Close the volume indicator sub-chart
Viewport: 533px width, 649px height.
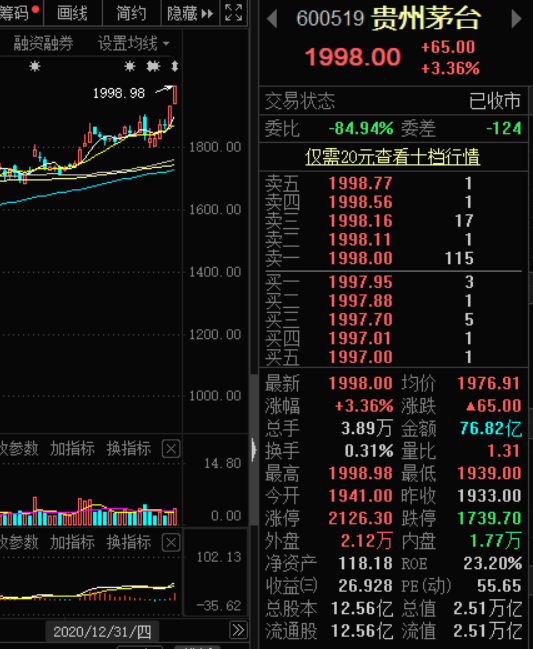[171, 449]
